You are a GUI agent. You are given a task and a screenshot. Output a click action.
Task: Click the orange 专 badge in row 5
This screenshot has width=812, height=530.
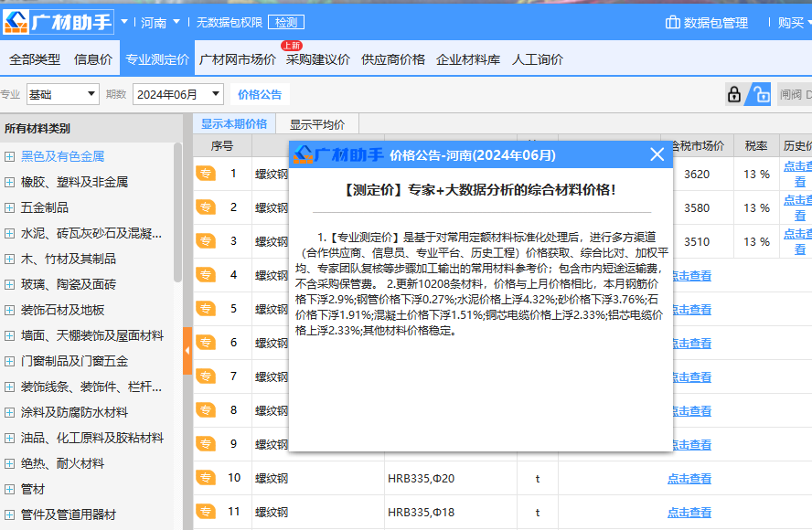(x=206, y=309)
